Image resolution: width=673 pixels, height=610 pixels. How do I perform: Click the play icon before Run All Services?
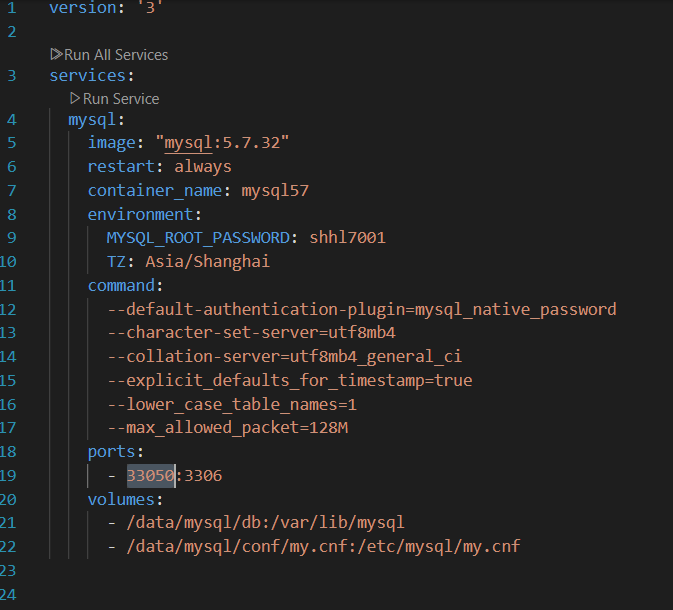pyautogui.click(x=56, y=55)
